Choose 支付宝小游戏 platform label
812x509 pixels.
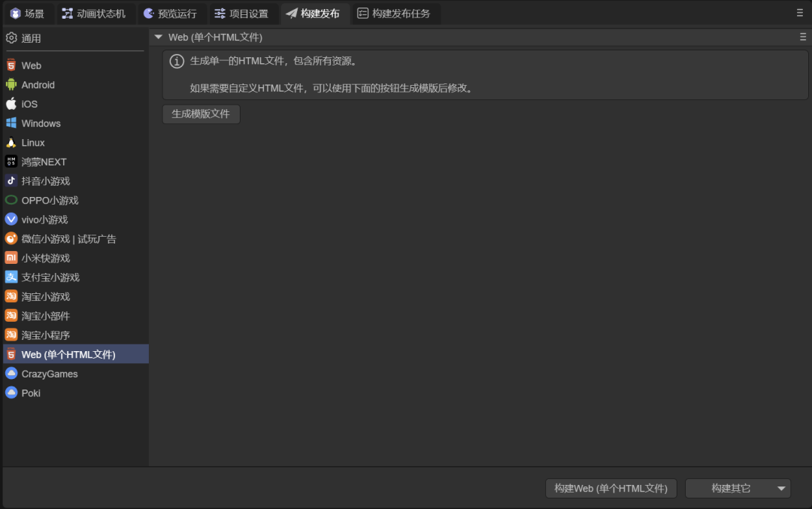(51, 277)
